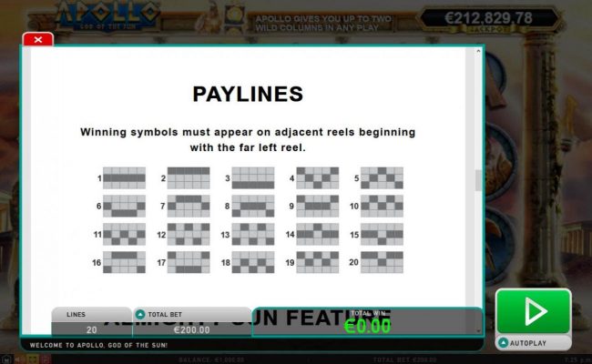Select payline 4 diagram
Viewport: 592px width, 364px height.
tap(318, 178)
